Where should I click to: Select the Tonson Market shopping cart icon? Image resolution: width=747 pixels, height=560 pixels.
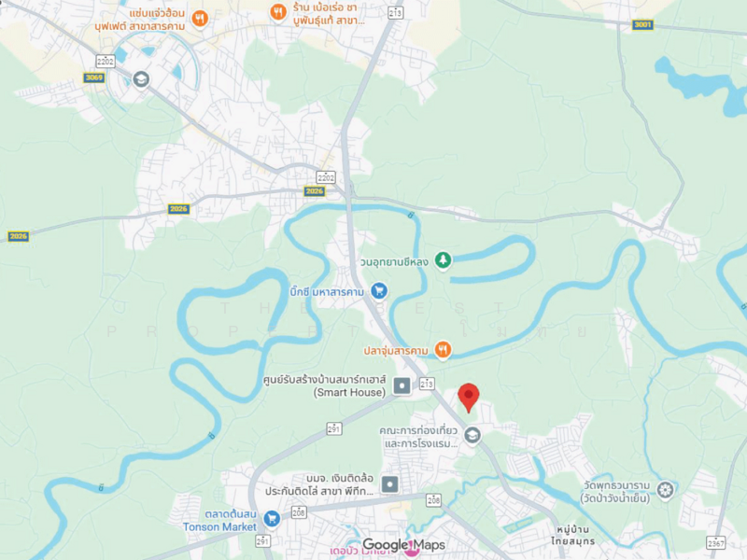272,519
